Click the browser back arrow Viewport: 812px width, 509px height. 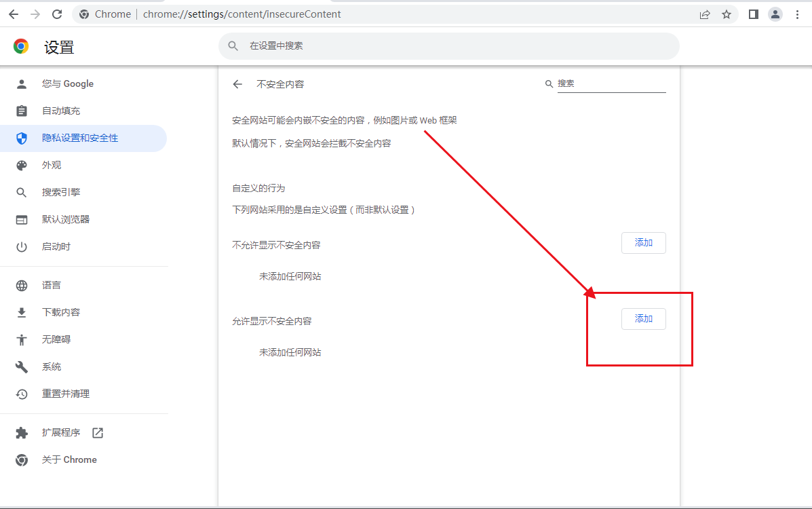(x=14, y=14)
